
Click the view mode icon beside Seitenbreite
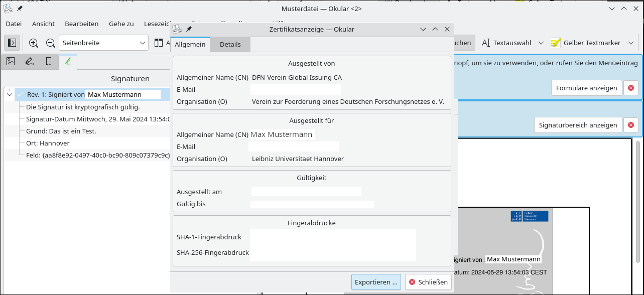click(x=158, y=43)
